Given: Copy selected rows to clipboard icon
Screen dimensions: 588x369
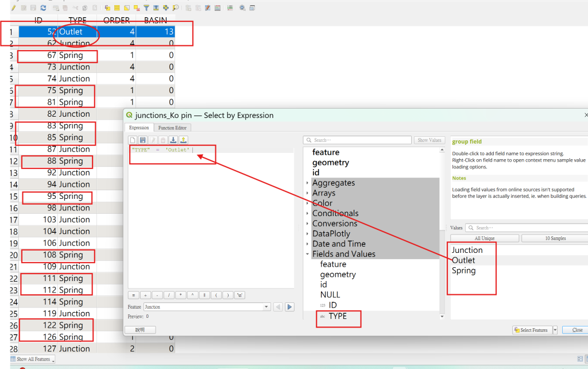Looking at the screenshot, I should tap(85, 8).
